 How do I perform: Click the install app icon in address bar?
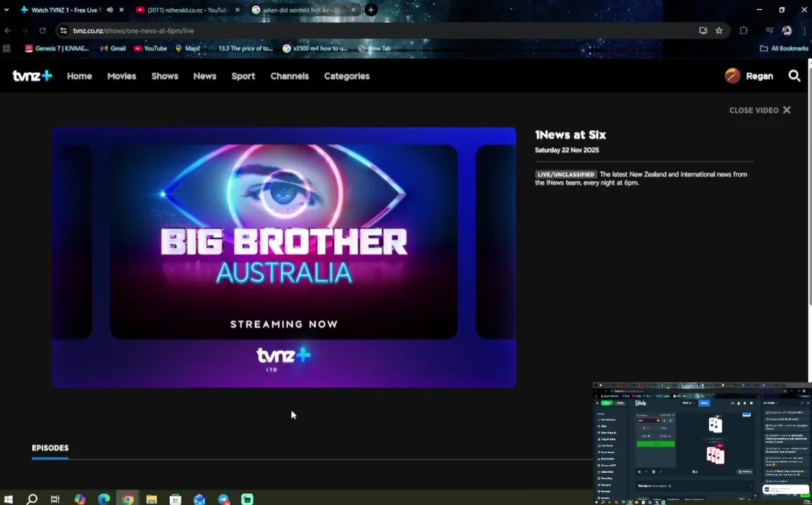[x=703, y=31]
